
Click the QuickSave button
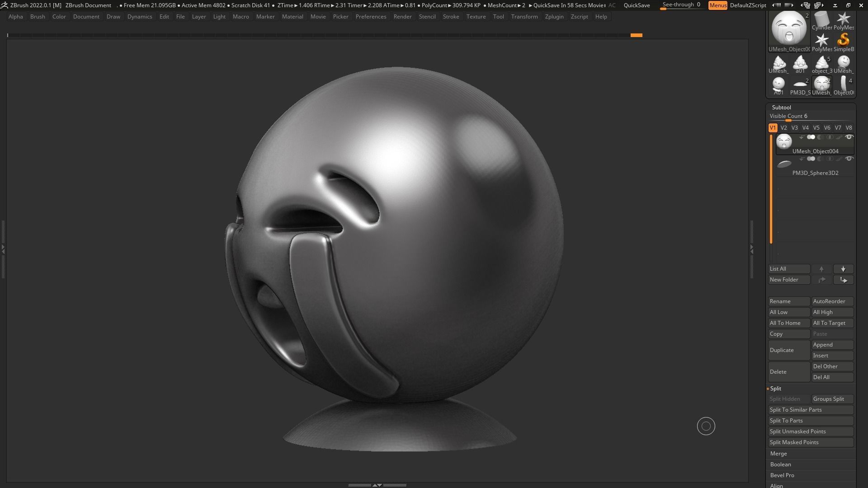[637, 5]
